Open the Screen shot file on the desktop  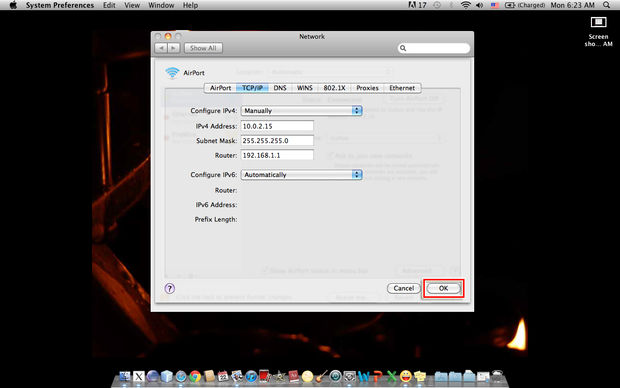click(x=598, y=31)
